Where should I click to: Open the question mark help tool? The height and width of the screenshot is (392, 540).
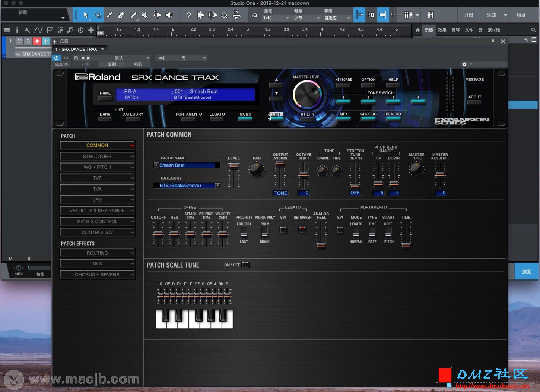(x=189, y=15)
